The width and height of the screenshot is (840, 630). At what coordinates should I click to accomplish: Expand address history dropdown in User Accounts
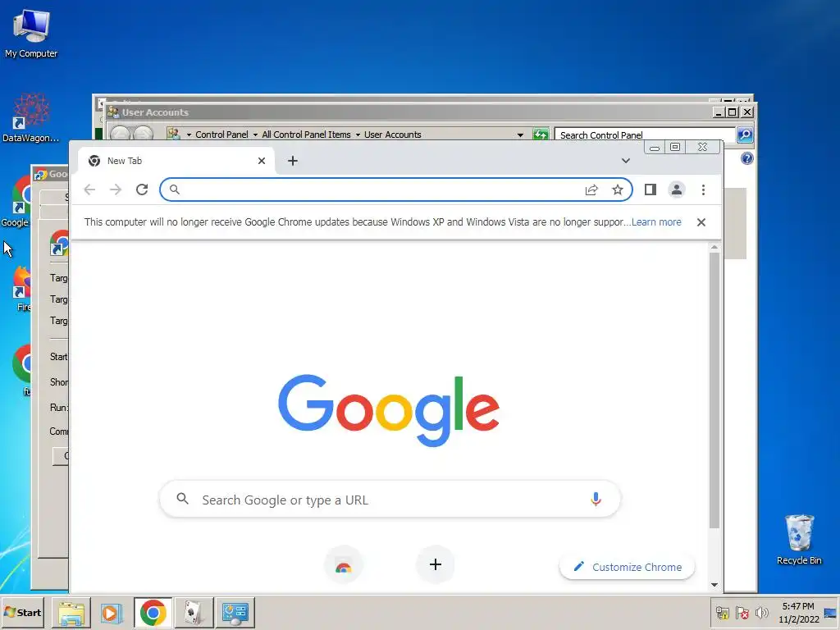coord(520,135)
